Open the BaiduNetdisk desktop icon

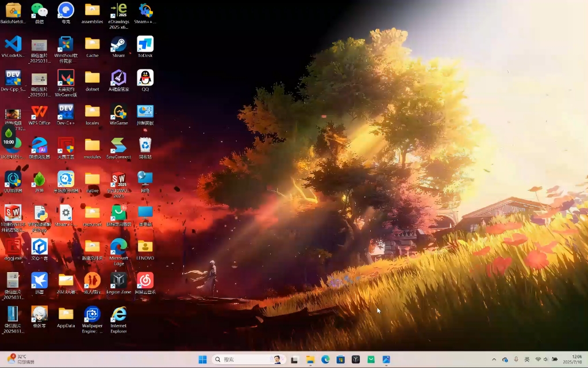[x=13, y=10]
